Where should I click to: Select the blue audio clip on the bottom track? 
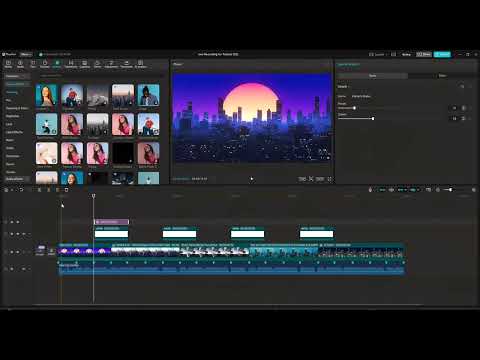point(231,268)
